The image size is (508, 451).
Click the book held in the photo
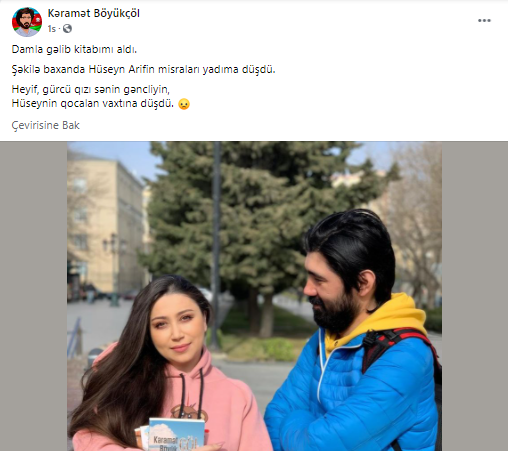pyautogui.click(x=177, y=435)
